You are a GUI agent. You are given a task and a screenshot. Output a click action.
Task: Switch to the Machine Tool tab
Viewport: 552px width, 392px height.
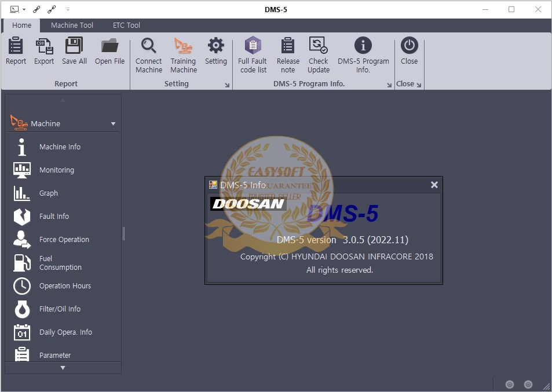click(72, 25)
